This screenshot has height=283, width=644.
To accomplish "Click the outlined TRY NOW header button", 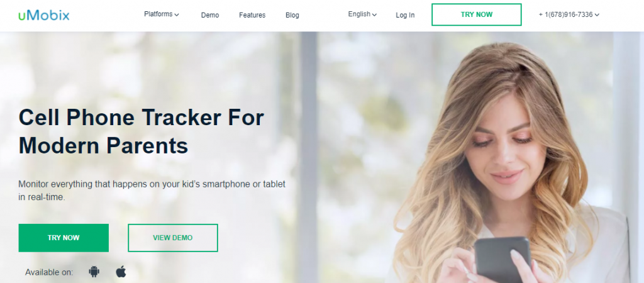I will (477, 14).
